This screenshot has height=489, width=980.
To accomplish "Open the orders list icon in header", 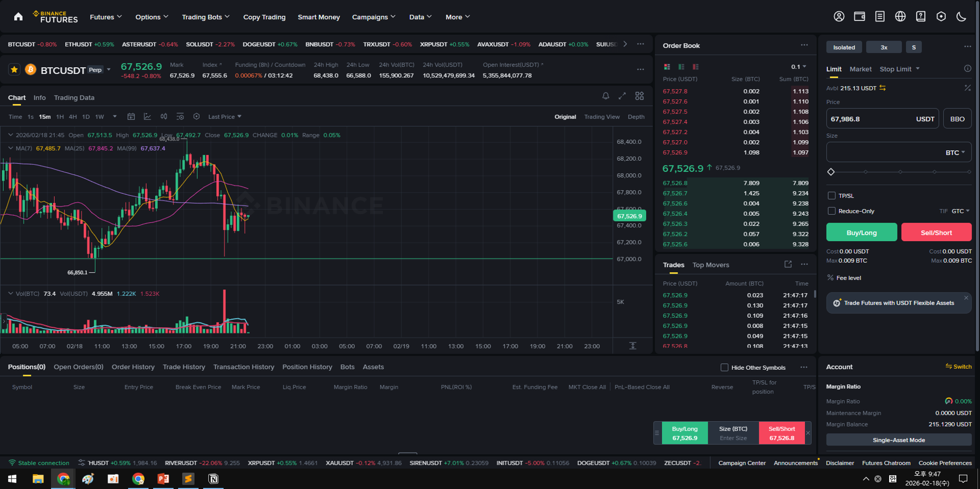I will pos(880,17).
